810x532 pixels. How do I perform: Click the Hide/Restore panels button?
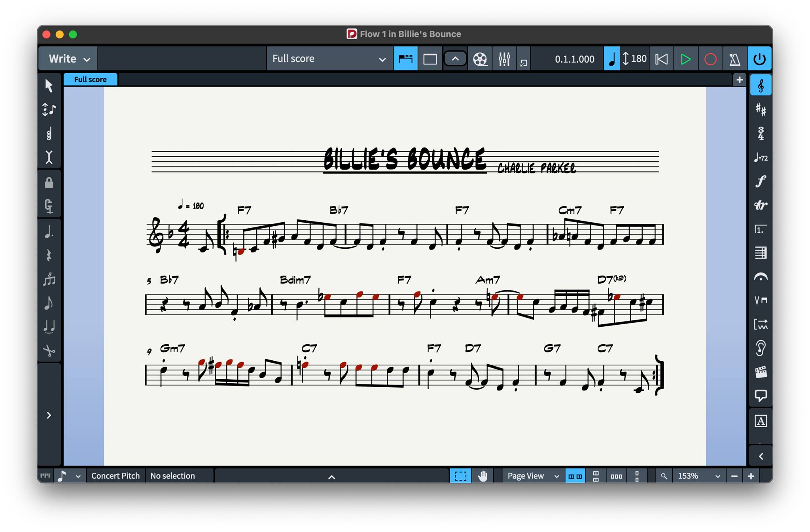click(455, 59)
